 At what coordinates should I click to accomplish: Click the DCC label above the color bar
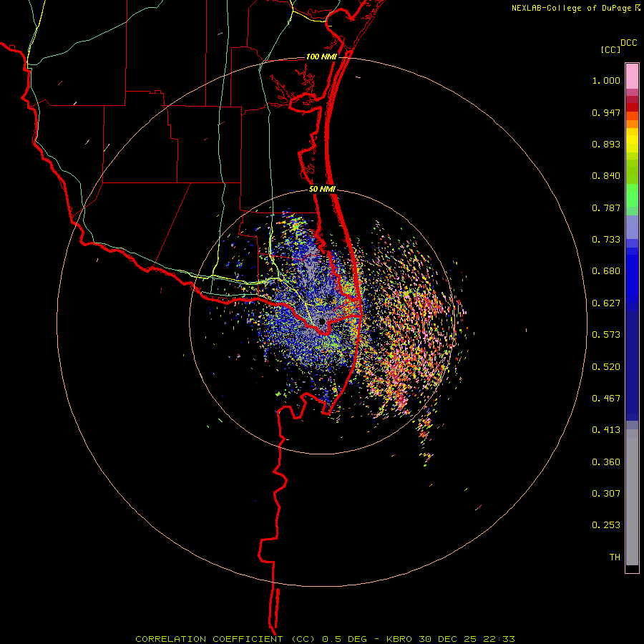pos(629,43)
